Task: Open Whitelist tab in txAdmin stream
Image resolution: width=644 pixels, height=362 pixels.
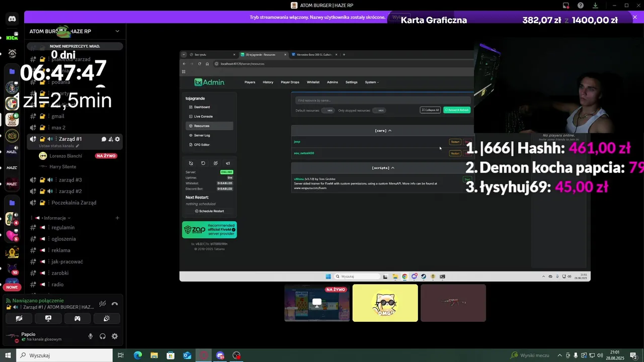Action: 313,82
